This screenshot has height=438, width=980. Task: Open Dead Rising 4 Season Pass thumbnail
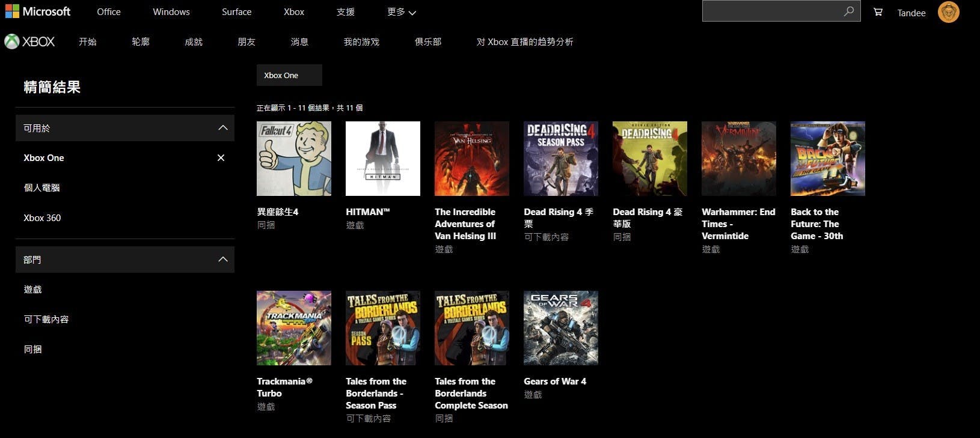tap(561, 159)
